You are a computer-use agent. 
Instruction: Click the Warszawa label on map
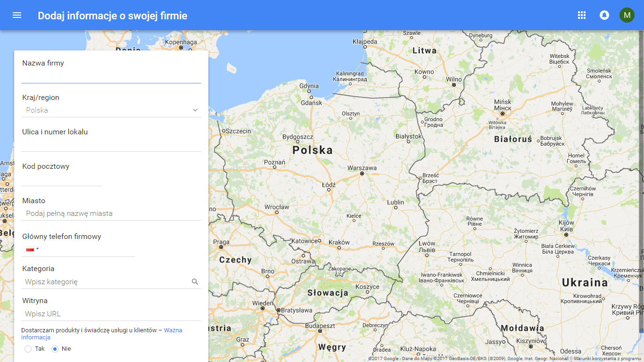362,168
